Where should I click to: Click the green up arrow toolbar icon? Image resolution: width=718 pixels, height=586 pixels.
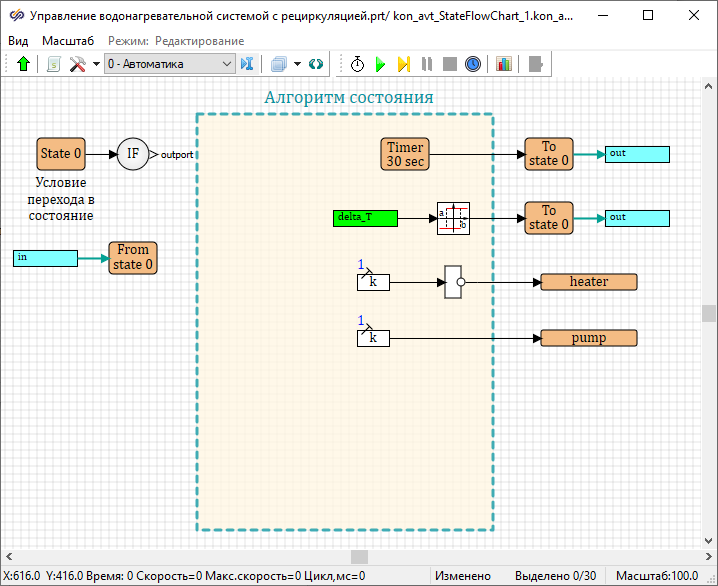24,64
